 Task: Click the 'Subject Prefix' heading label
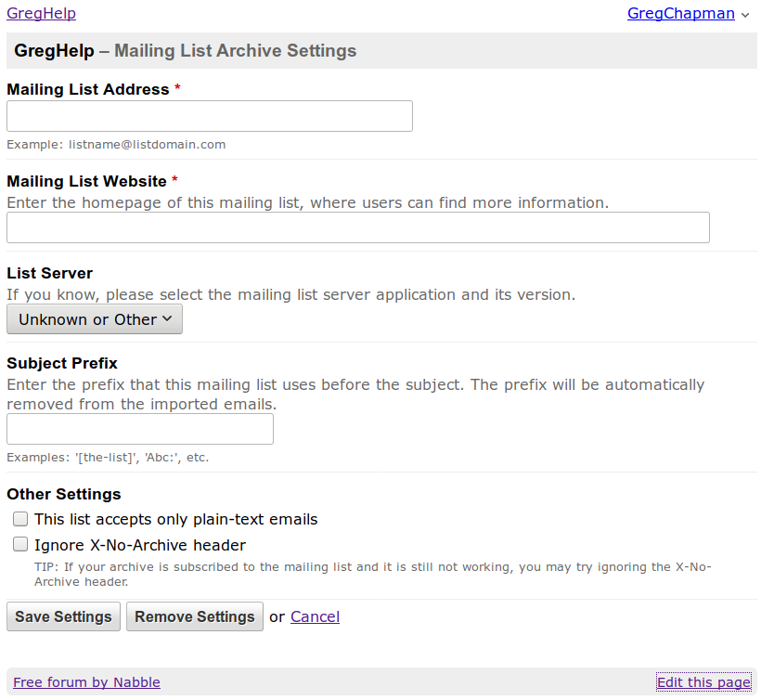pos(61,363)
